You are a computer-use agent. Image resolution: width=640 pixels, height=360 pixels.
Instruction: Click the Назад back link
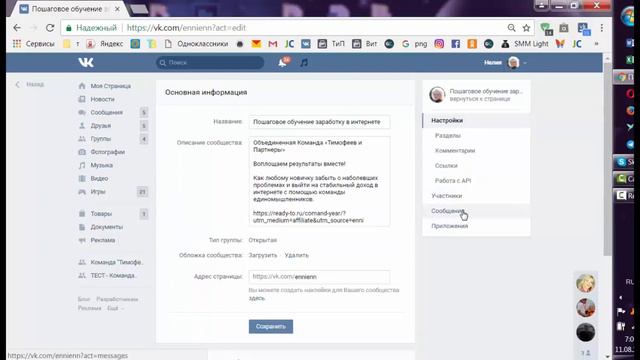[30, 84]
